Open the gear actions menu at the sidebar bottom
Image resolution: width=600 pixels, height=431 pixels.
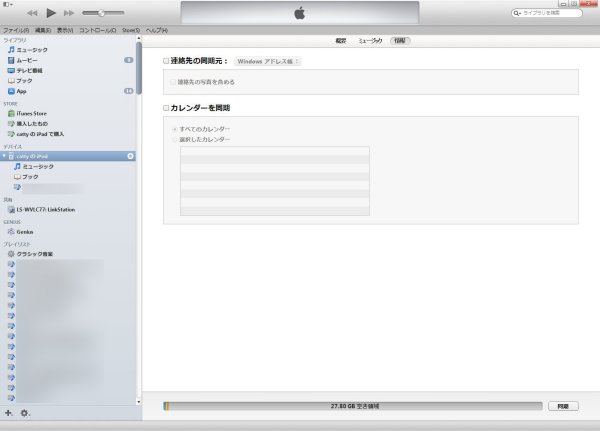tap(24, 413)
